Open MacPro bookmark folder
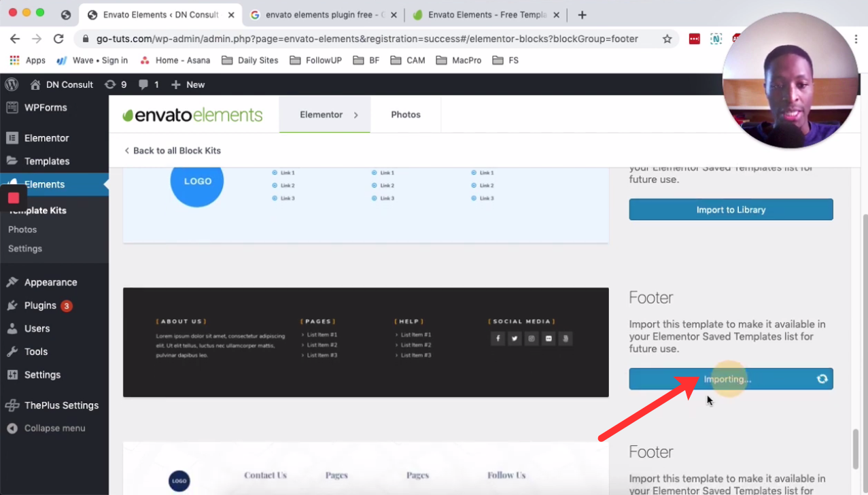 tap(459, 60)
